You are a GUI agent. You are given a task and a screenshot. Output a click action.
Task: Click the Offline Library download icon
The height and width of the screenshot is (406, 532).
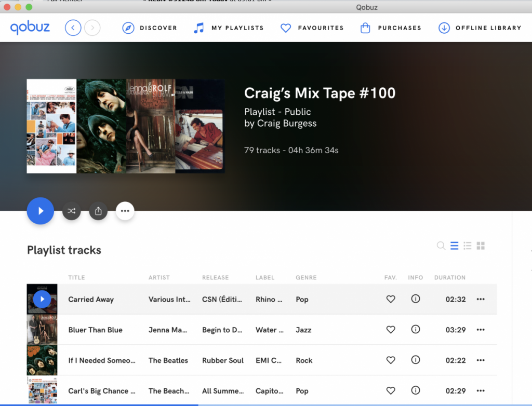(444, 28)
